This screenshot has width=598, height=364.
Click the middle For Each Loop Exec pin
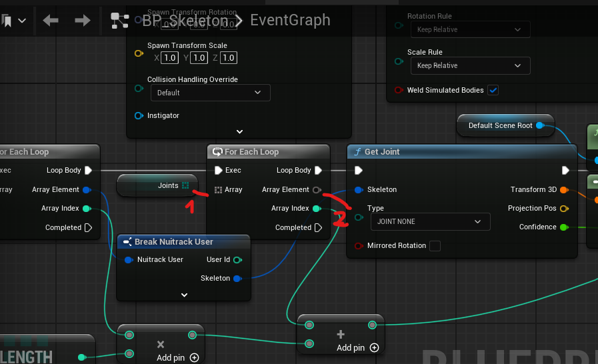(219, 170)
